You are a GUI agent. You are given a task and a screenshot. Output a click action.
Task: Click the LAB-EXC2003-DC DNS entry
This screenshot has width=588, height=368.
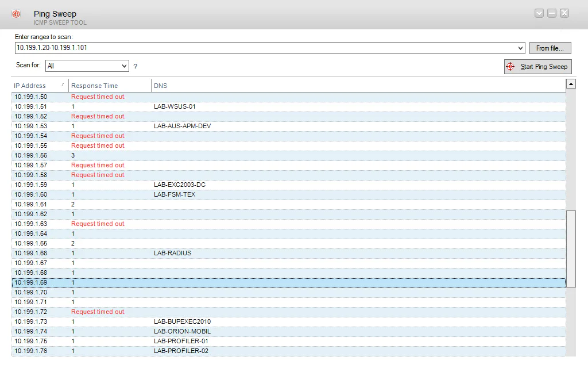(180, 185)
